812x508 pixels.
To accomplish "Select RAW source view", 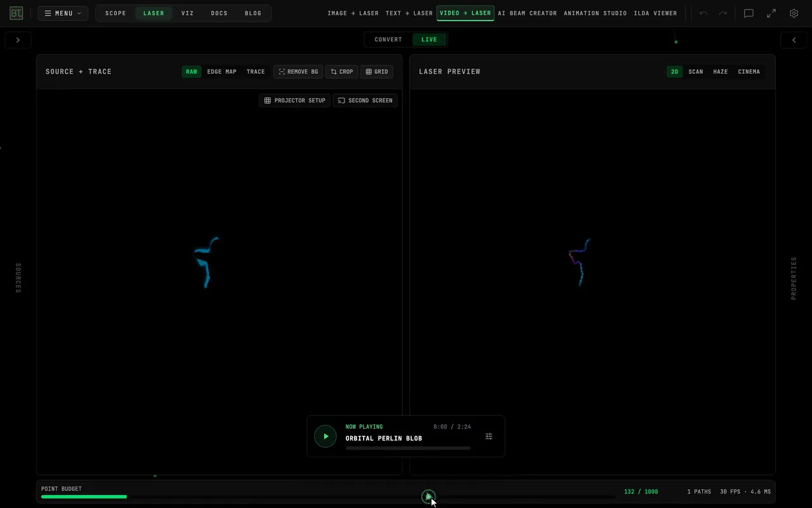I will pos(192,72).
